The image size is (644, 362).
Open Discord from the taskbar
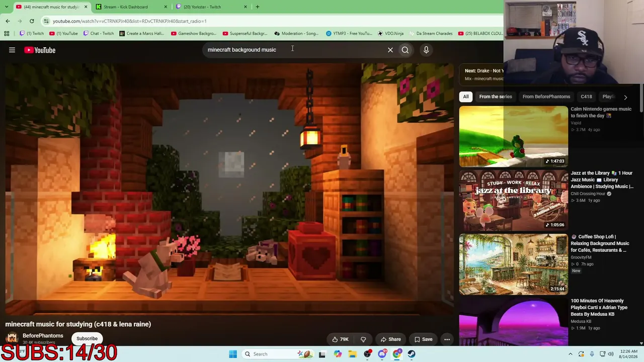(382, 354)
